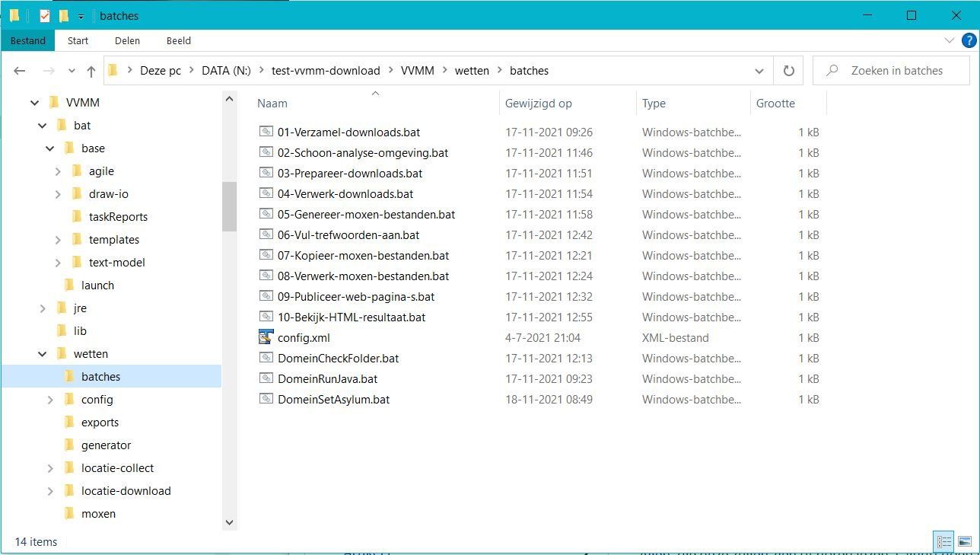Select the taskReports folder in tree

click(x=118, y=217)
